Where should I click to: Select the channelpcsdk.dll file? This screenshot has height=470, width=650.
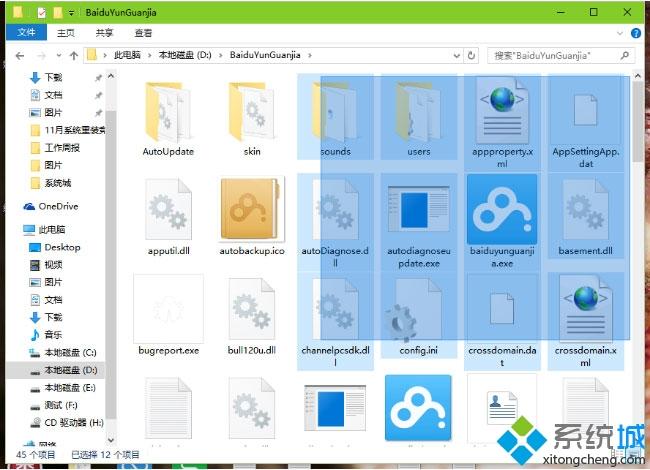click(335, 322)
